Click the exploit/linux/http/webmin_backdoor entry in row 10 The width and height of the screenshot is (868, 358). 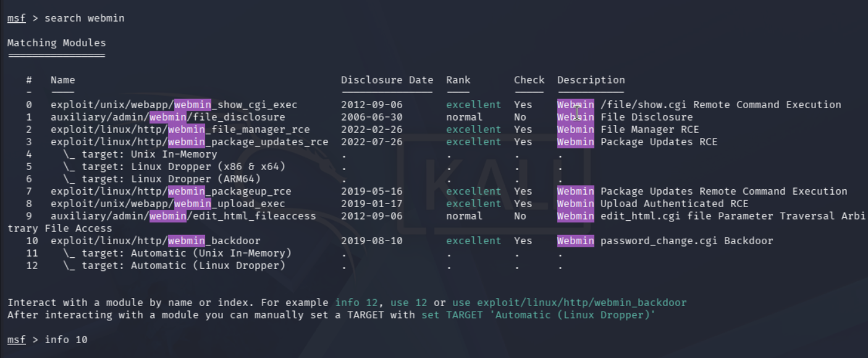[155, 241]
